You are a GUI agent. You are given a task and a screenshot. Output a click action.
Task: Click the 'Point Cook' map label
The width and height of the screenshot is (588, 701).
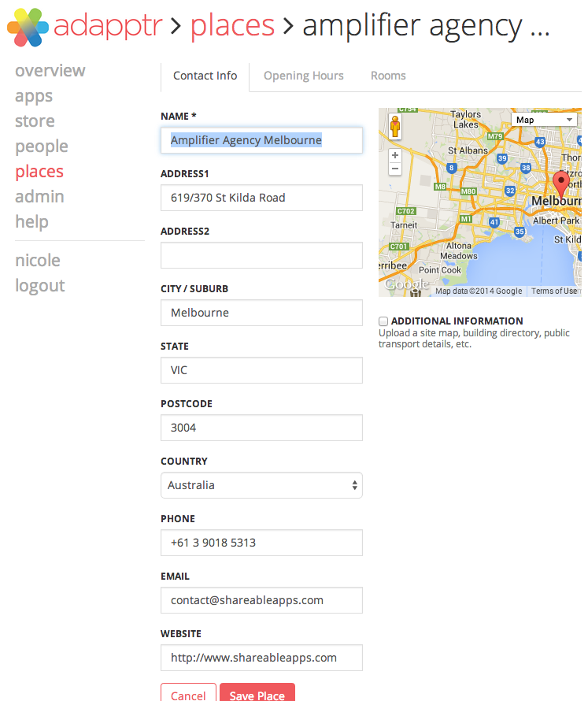440,270
